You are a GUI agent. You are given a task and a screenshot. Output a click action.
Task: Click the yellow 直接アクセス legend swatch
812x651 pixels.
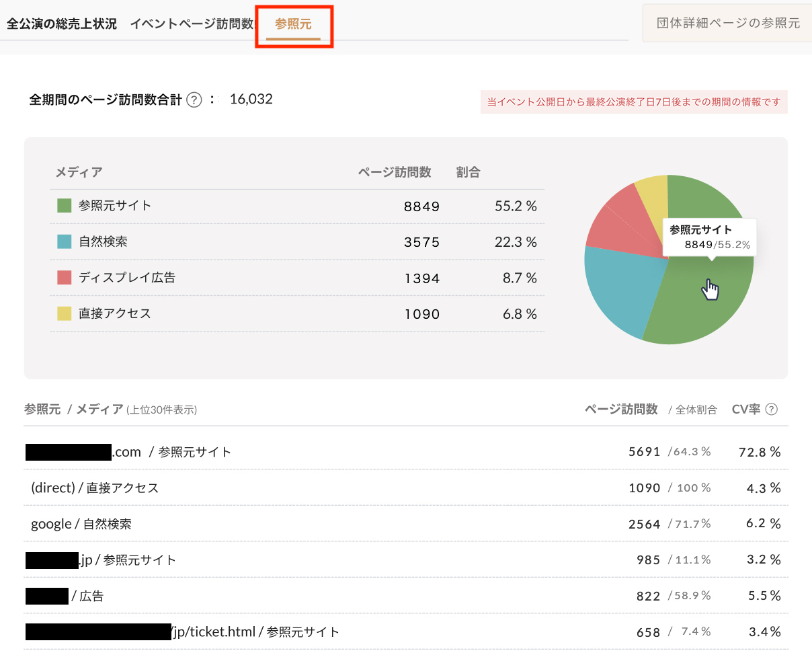(65, 313)
